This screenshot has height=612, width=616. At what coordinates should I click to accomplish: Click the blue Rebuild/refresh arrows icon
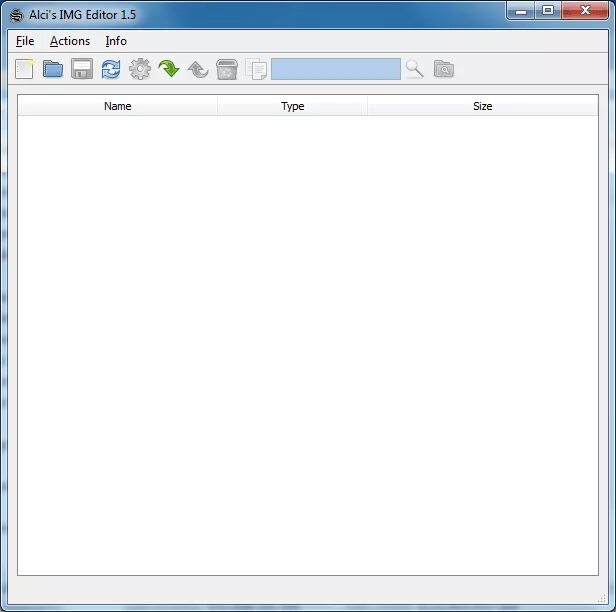click(111, 69)
